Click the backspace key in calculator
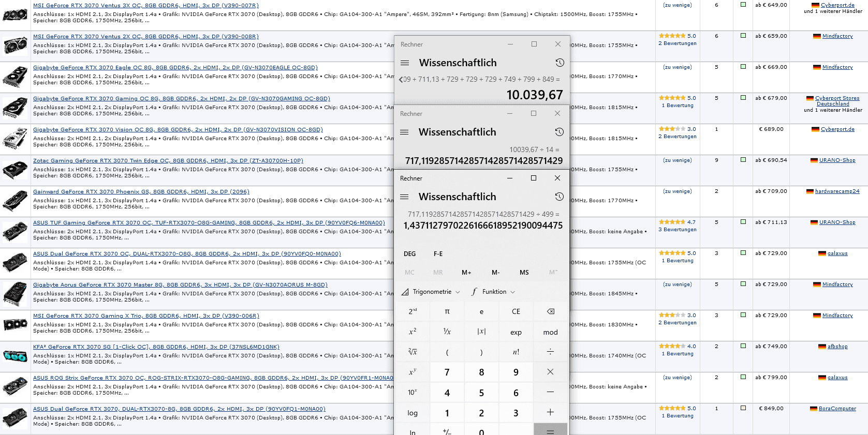Image resolution: width=868 pixels, height=435 pixels. [550, 311]
